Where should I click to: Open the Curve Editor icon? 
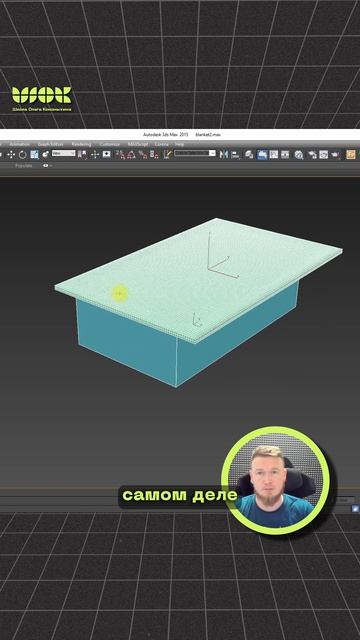[273, 154]
